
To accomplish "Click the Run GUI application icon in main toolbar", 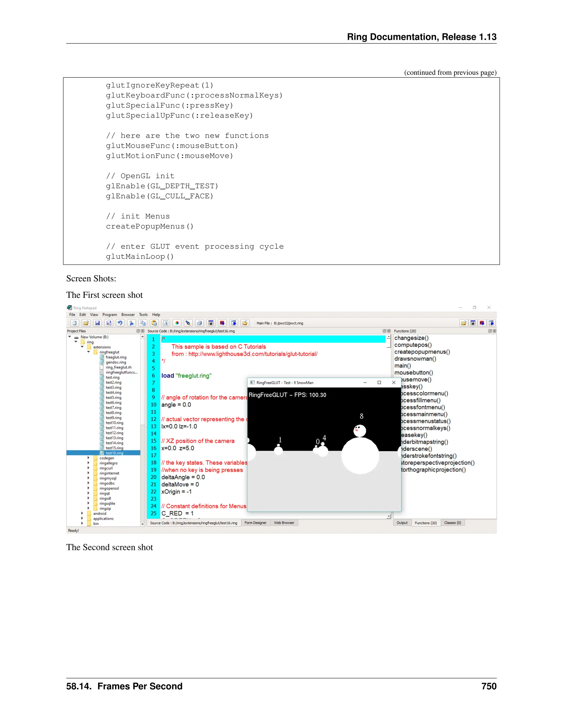I will [233, 323].
